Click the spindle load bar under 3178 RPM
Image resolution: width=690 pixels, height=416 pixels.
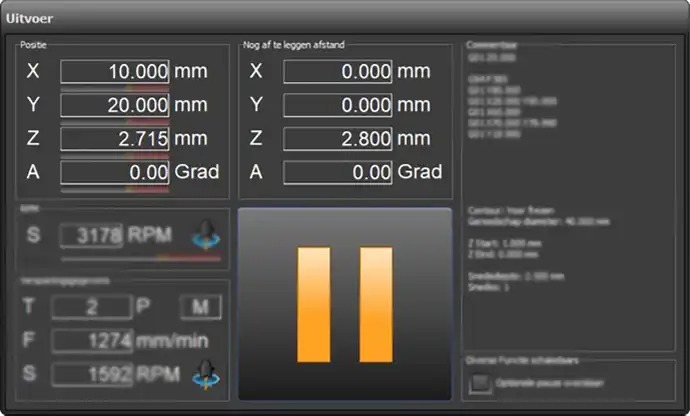pyautogui.click(x=141, y=259)
